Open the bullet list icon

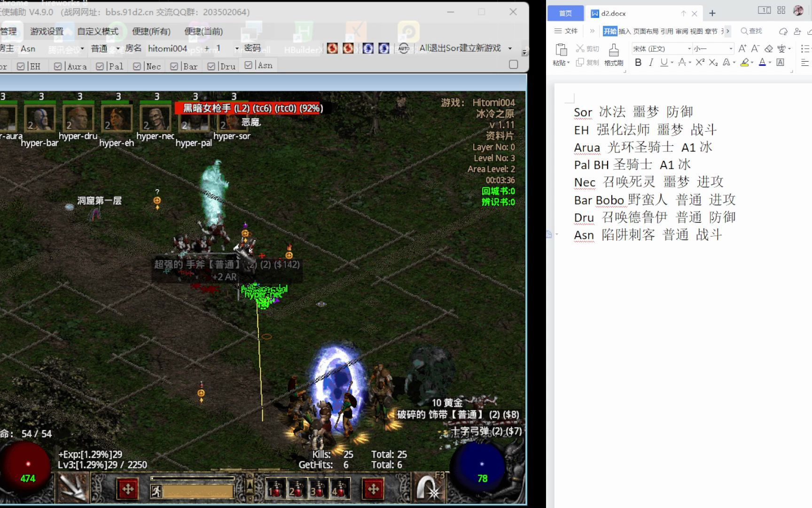[805, 48]
